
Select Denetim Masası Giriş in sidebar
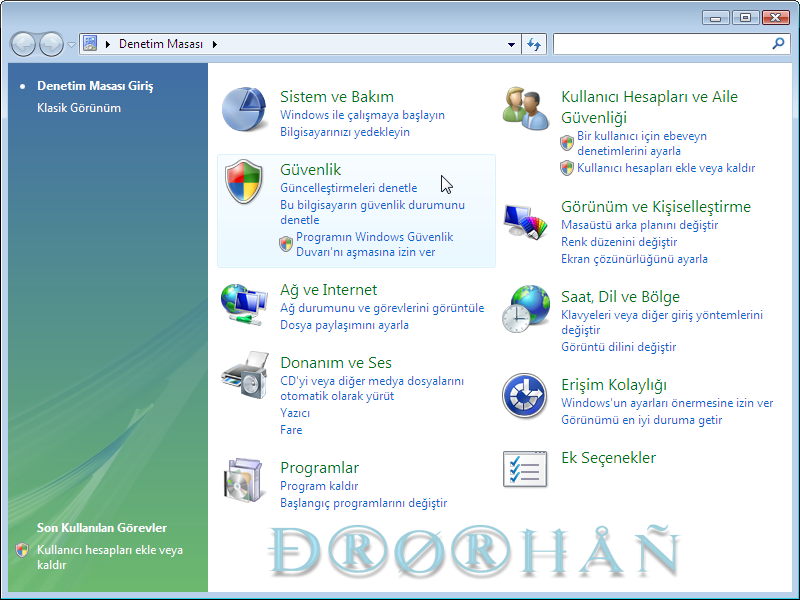point(95,86)
